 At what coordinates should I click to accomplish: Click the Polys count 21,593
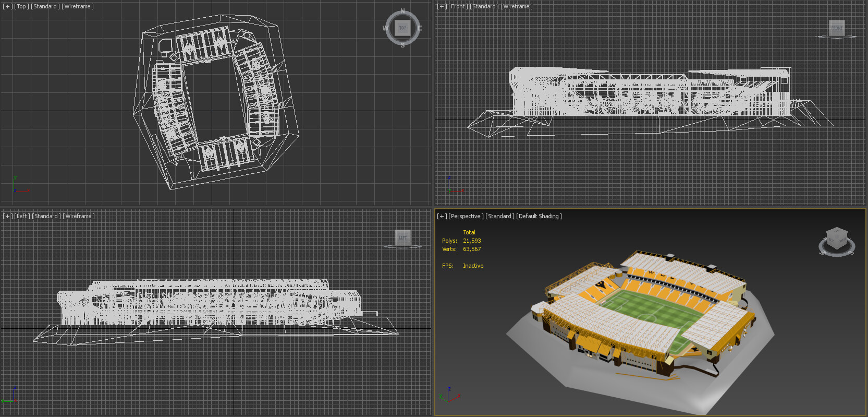pos(472,241)
